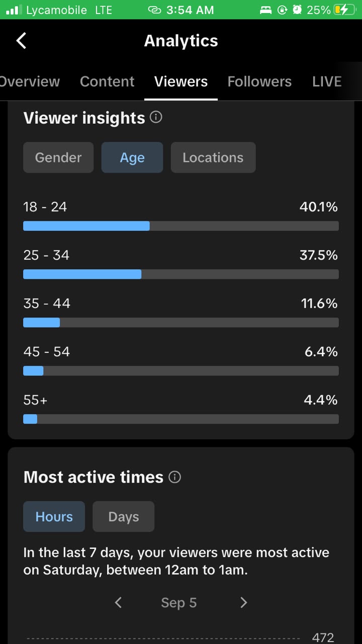This screenshot has height=644, width=362.
Task: Select the Age filter chip
Action: point(132,157)
